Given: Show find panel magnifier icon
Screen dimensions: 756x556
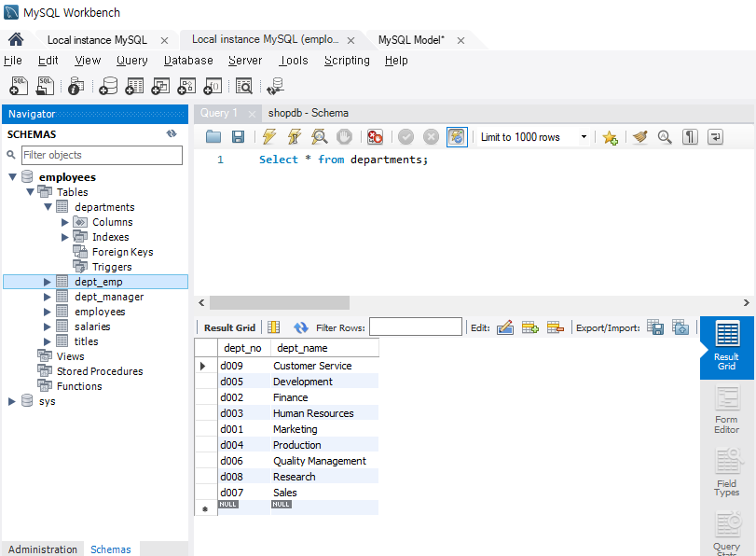Looking at the screenshot, I should 665,137.
